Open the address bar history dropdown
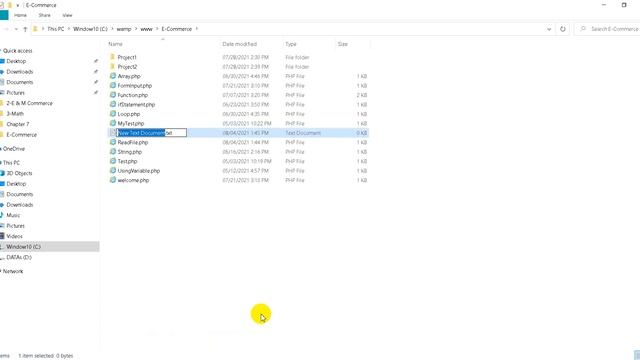Screen dimensions: 640x360 coord(549,29)
